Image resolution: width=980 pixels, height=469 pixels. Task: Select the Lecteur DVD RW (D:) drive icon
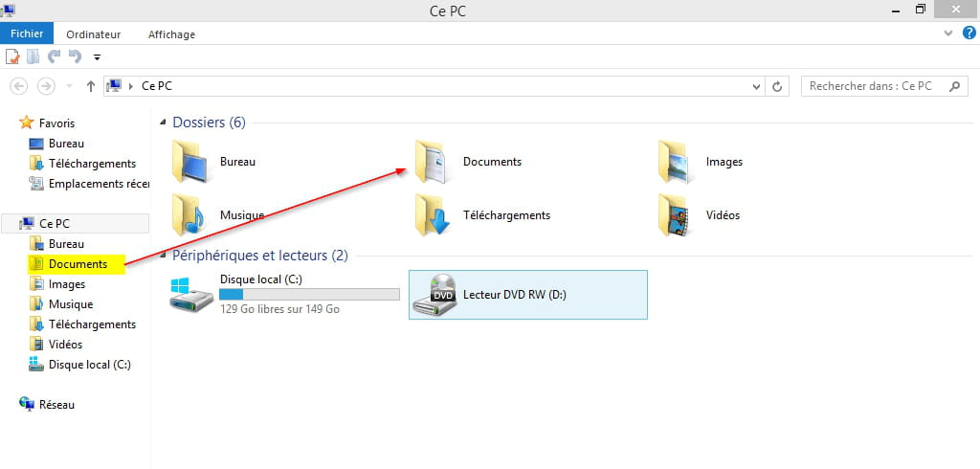433,295
